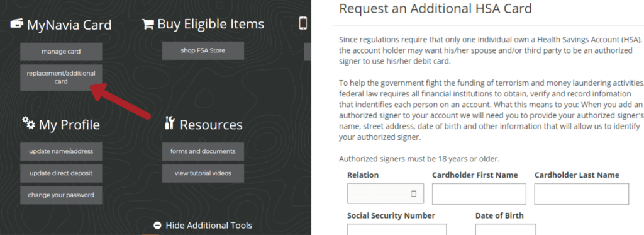Screen dimensions: 644x235
Task: Open shop FSA Store
Action: click(x=203, y=50)
